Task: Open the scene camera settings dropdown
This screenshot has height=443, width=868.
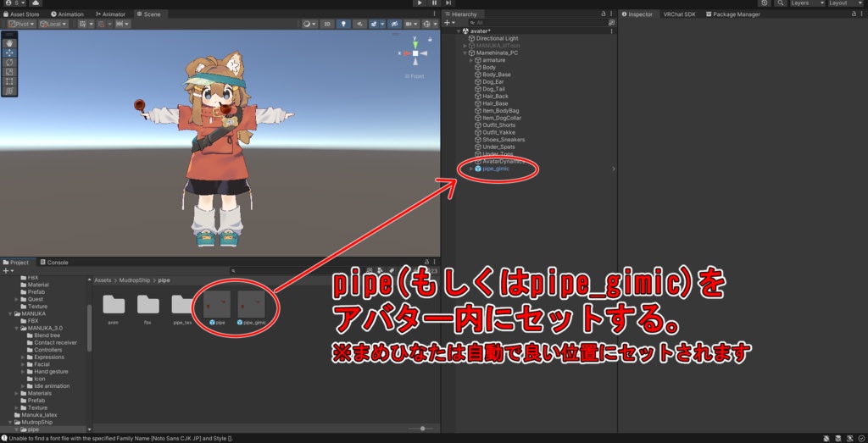Action: (411, 24)
